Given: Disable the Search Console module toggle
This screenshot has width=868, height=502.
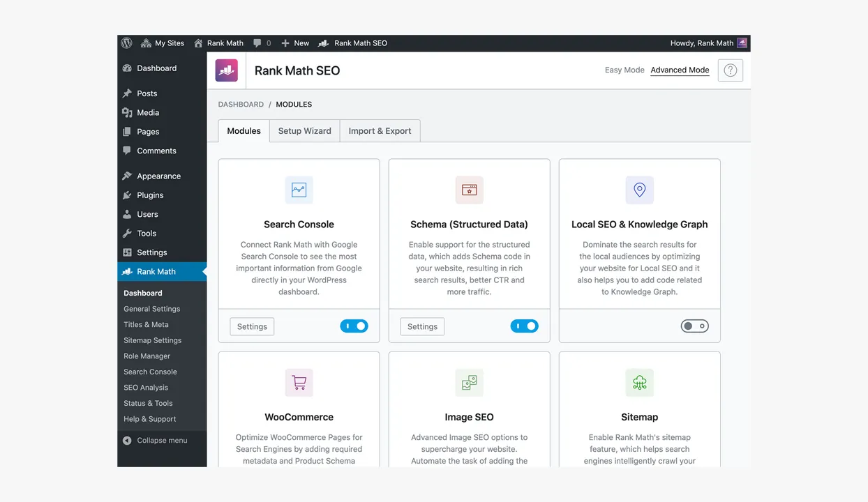Looking at the screenshot, I should pos(354,326).
